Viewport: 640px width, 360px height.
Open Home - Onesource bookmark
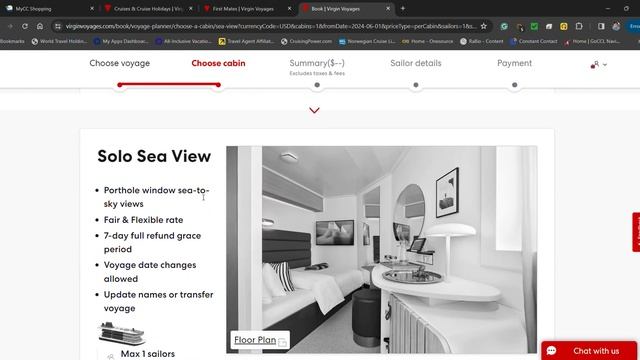(427, 41)
